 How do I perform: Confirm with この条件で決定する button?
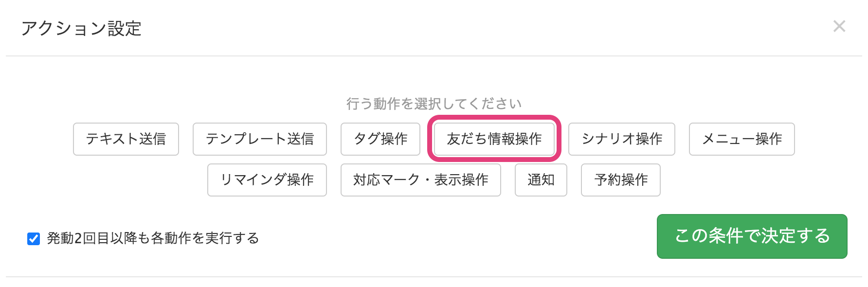click(752, 236)
